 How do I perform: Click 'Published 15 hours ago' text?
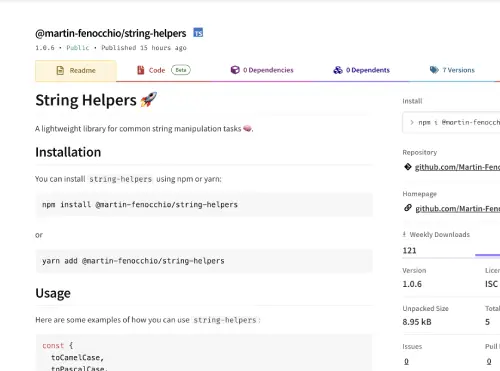pyautogui.click(x=144, y=48)
